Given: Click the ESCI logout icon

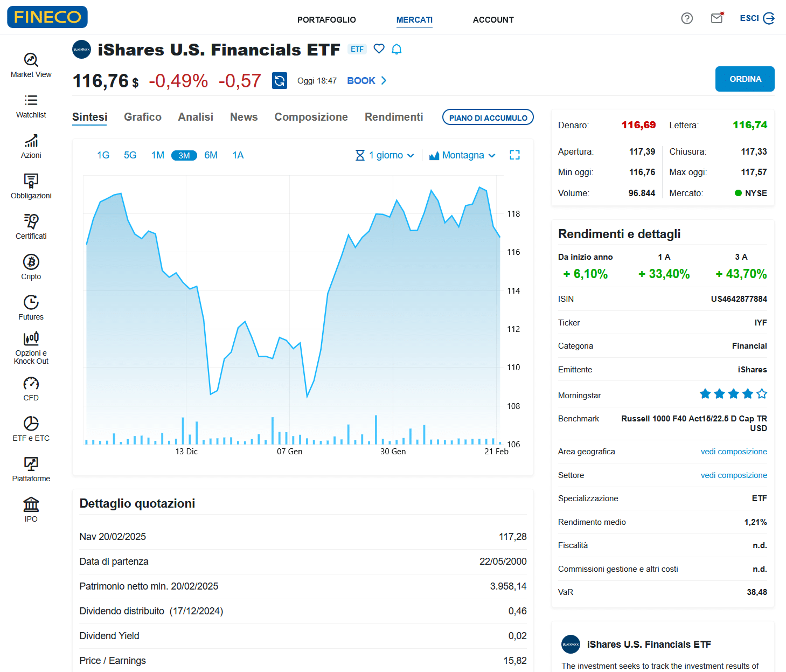Looking at the screenshot, I should click(x=769, y=18).
